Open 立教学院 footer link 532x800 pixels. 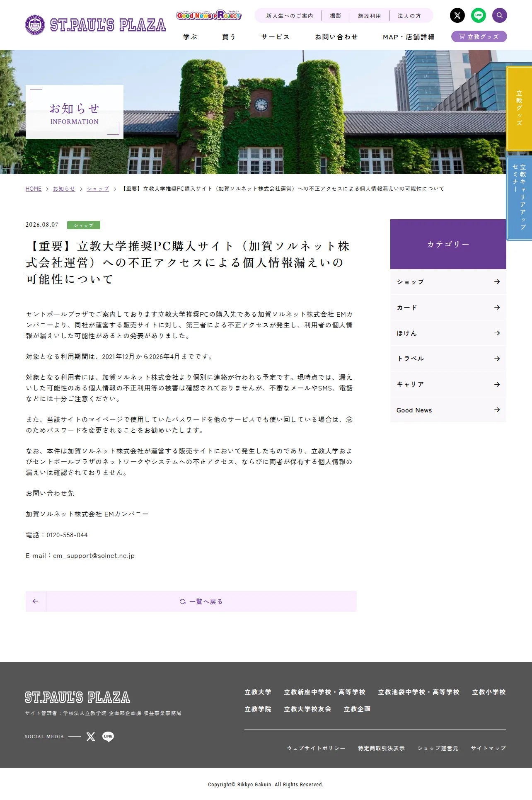point(258,709)
